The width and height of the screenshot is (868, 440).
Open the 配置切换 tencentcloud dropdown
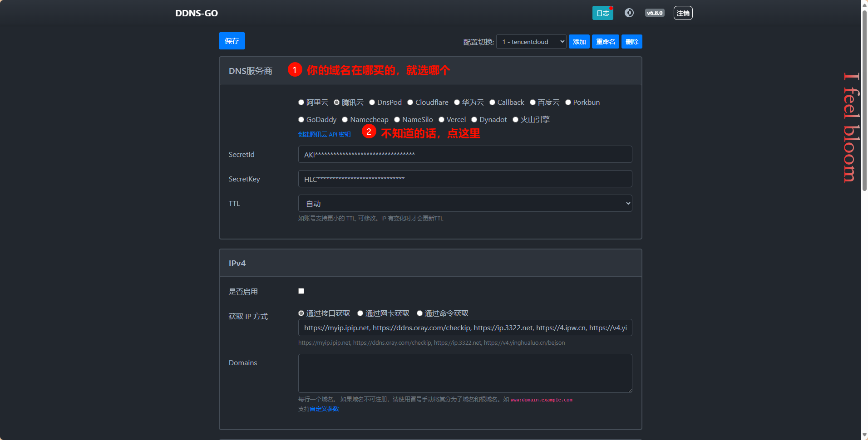click(531, 42)
